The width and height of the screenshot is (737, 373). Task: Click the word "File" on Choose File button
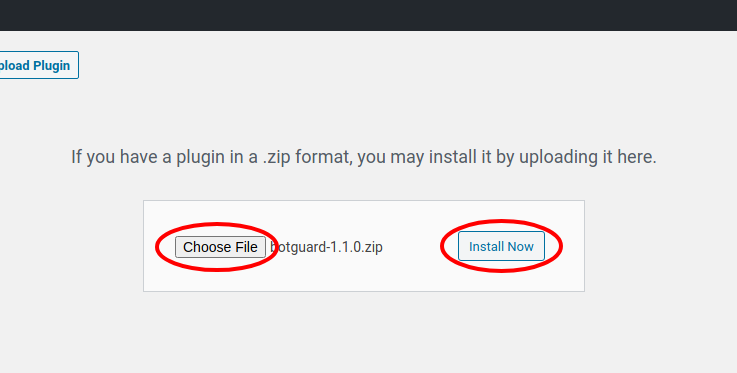247,247
